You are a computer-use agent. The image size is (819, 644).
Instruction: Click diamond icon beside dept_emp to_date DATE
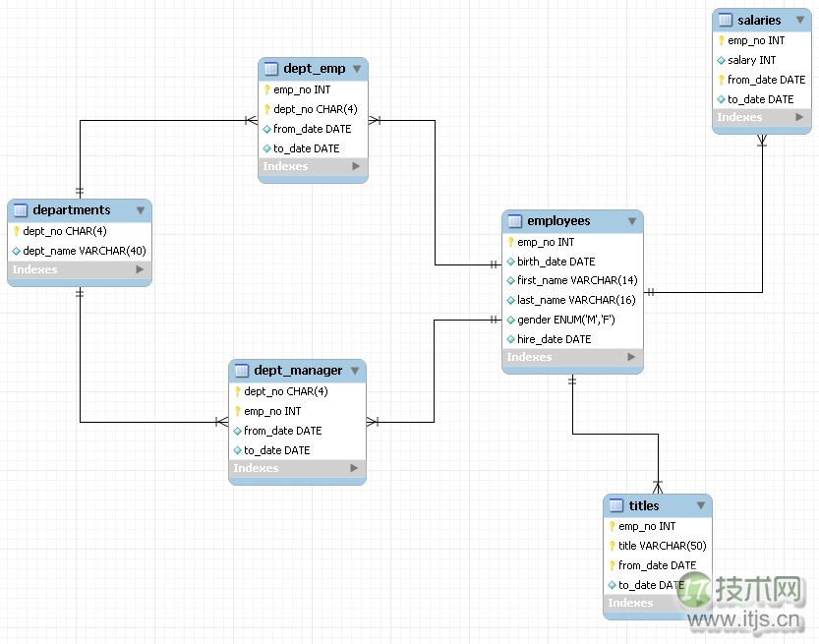point(266,148)
